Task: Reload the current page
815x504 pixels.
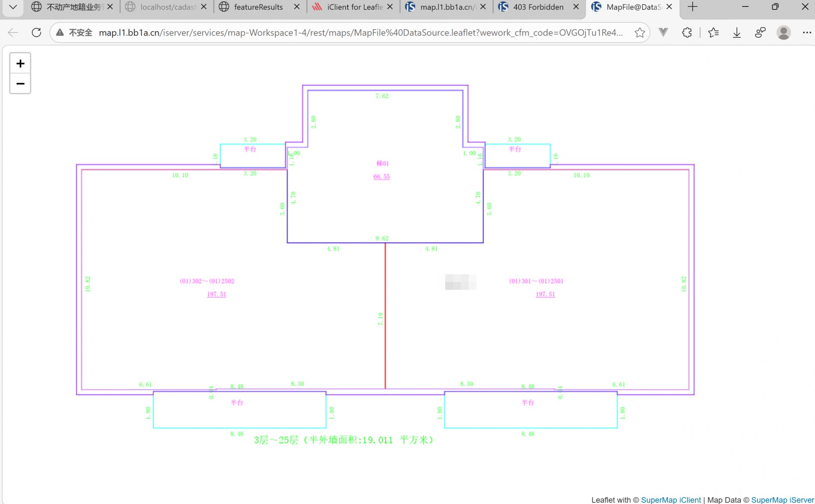Action: [x=36, y=33]
